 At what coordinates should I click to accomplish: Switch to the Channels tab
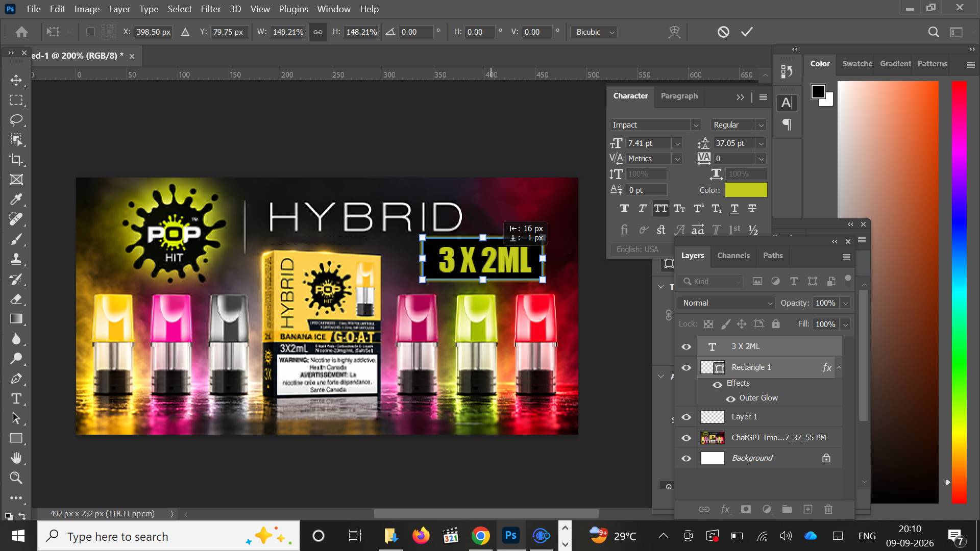(733, 256)
